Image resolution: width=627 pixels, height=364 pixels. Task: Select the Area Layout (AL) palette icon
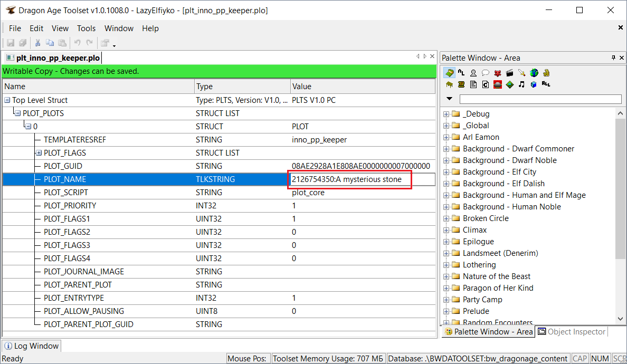(x=461, y=73)
